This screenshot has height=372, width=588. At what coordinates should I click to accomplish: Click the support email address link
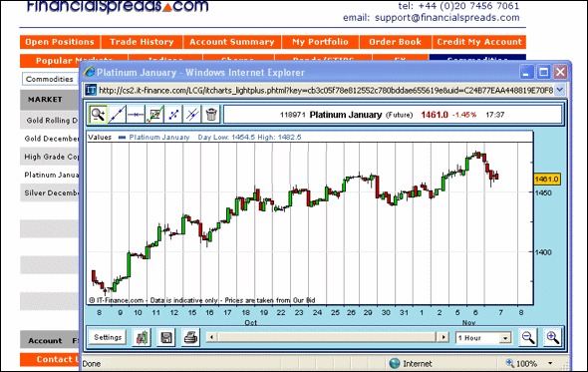click(447, 18)
